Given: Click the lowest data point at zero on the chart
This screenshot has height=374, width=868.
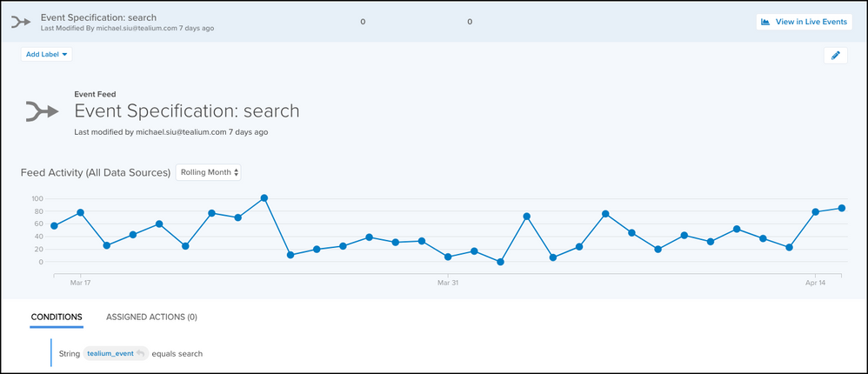Looking at the screenshot, I should [500, 262].
